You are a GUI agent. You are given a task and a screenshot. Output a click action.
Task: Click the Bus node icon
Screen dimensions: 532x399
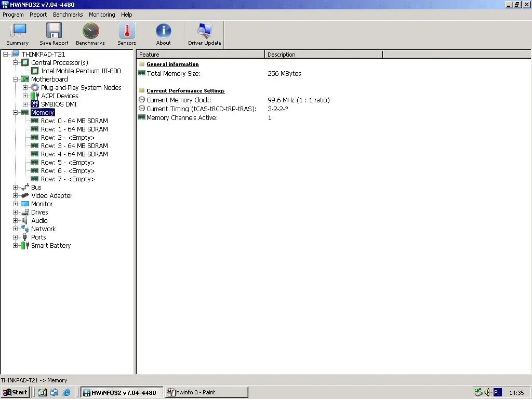pyautogui.click(x=25, y=187)
